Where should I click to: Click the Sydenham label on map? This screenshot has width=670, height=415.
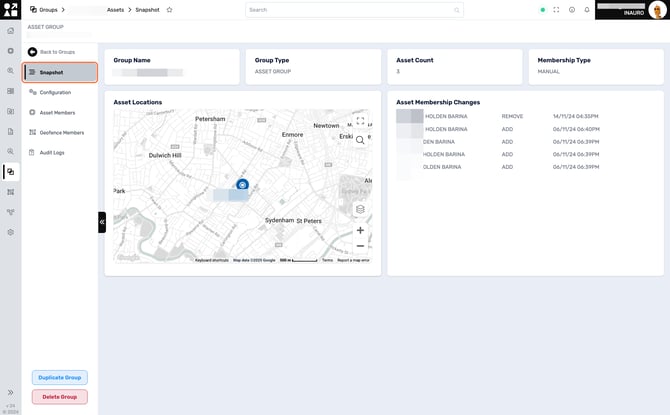click(x=279, y=220)
